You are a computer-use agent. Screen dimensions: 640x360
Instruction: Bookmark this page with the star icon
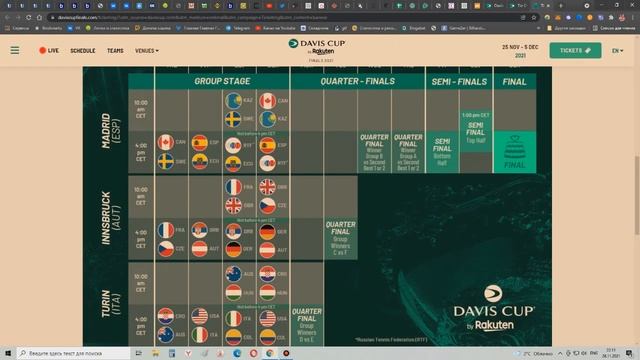[533, 18]
